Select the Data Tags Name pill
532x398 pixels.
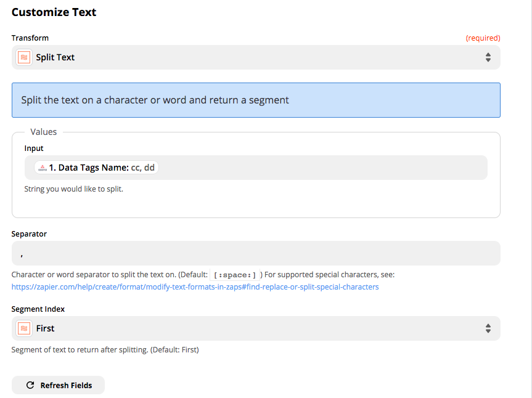(x=97, y=168)
